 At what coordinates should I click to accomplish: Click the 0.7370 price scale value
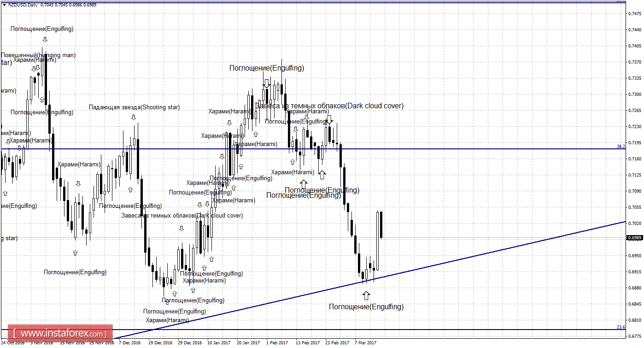(635, 62)
